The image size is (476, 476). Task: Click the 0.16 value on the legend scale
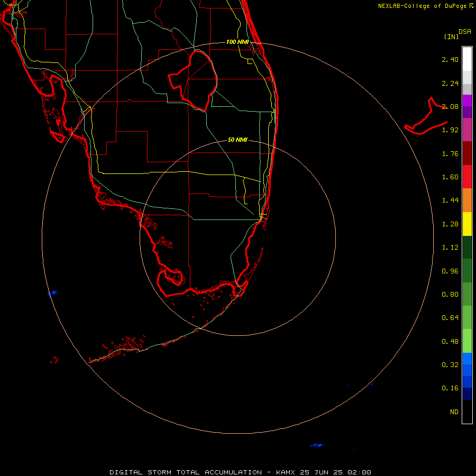450,388
